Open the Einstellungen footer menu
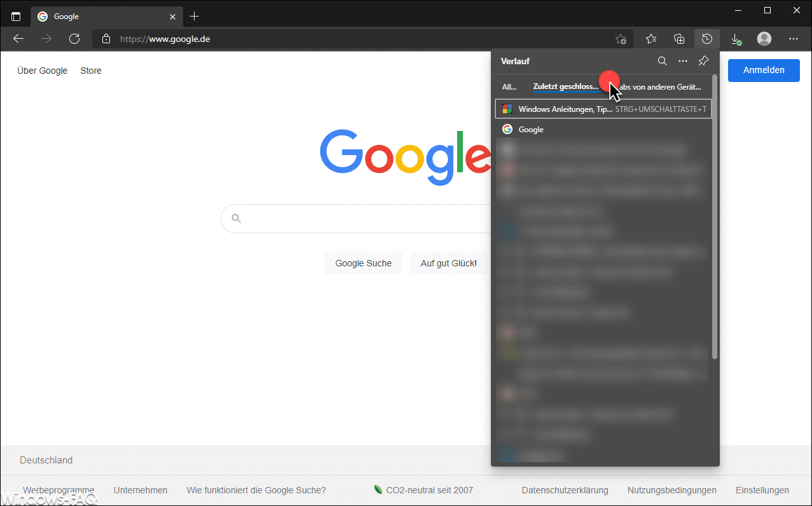Image resolution: width=812 pixels, height=506 pixels. tap(762, 490)
